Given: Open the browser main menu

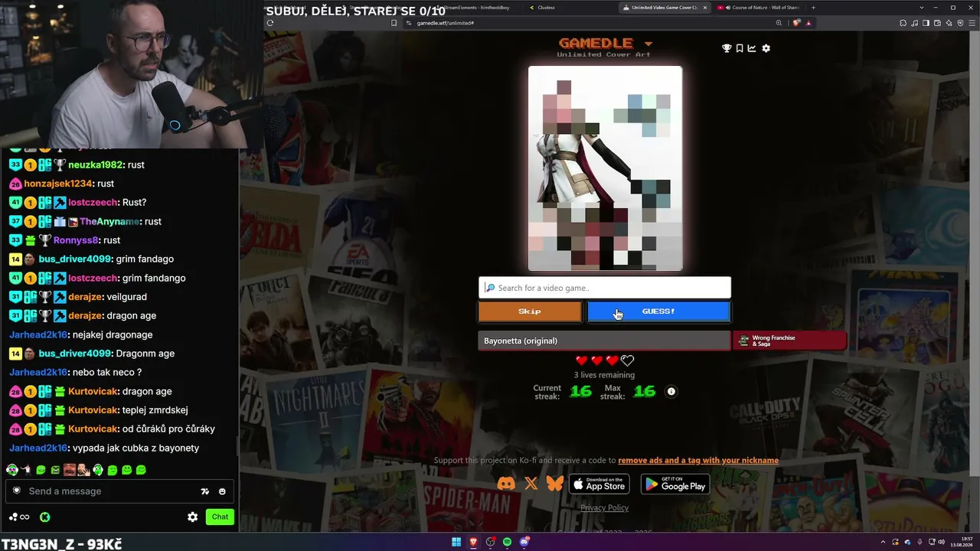Looking at the screenshot, I should pyautogui.click(x=972, y=23).
